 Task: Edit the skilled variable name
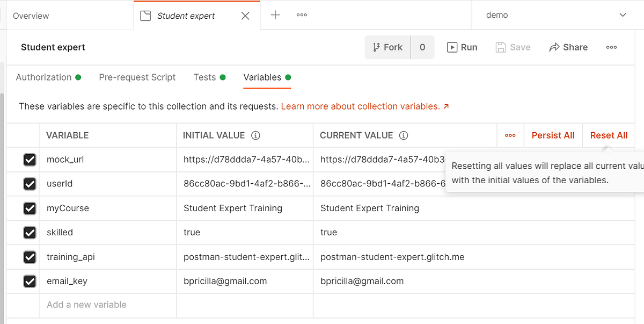pos(108,232)
